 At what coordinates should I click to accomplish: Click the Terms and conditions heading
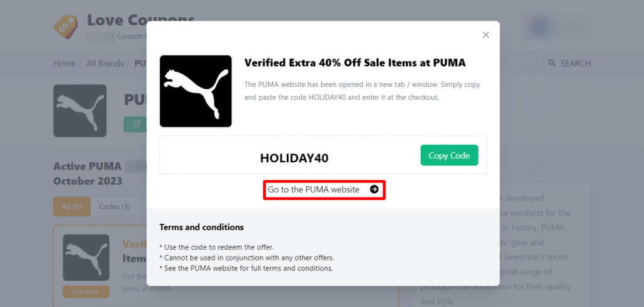[x=201, y=227]
